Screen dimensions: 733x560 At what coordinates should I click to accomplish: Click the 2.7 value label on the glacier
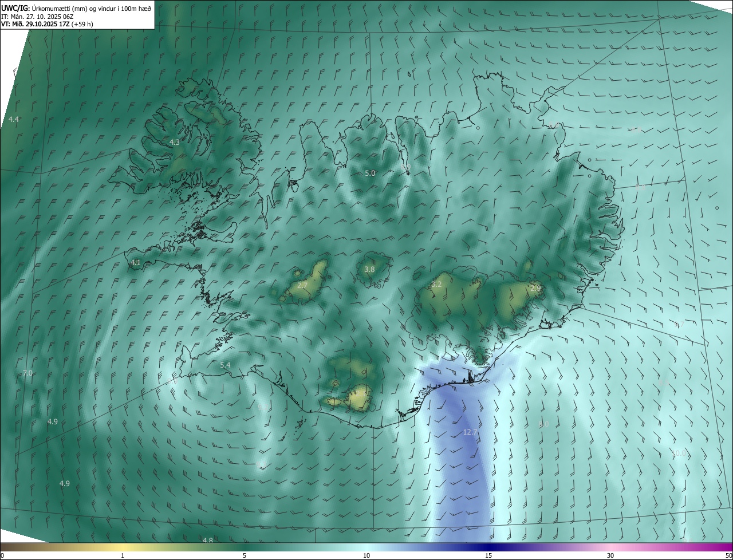pyautogui.click(x=303, y=285)
